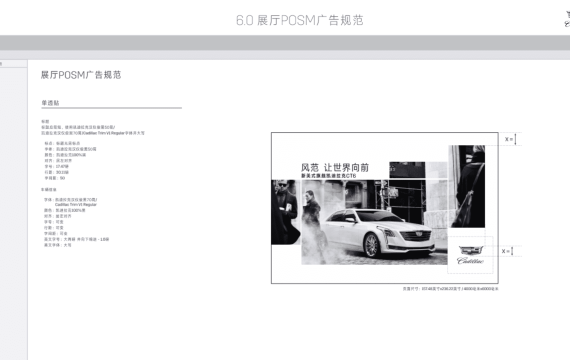Click the upper "X =" dimension marker
This screenshot has width=570, height=360.
click(510, 139)
